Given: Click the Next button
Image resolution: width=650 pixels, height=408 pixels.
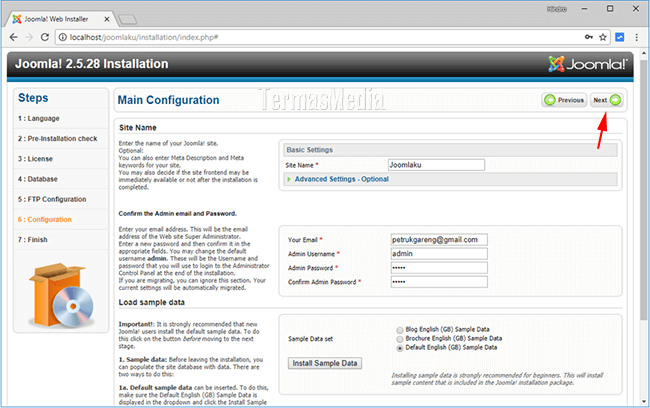Looking at the screenshot, I should (x=606, y=100).
